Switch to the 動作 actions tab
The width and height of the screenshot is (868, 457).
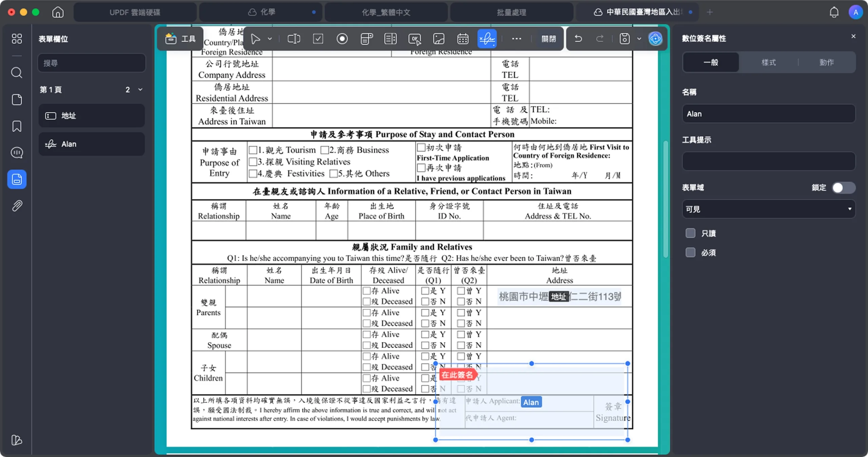point(826,62)
